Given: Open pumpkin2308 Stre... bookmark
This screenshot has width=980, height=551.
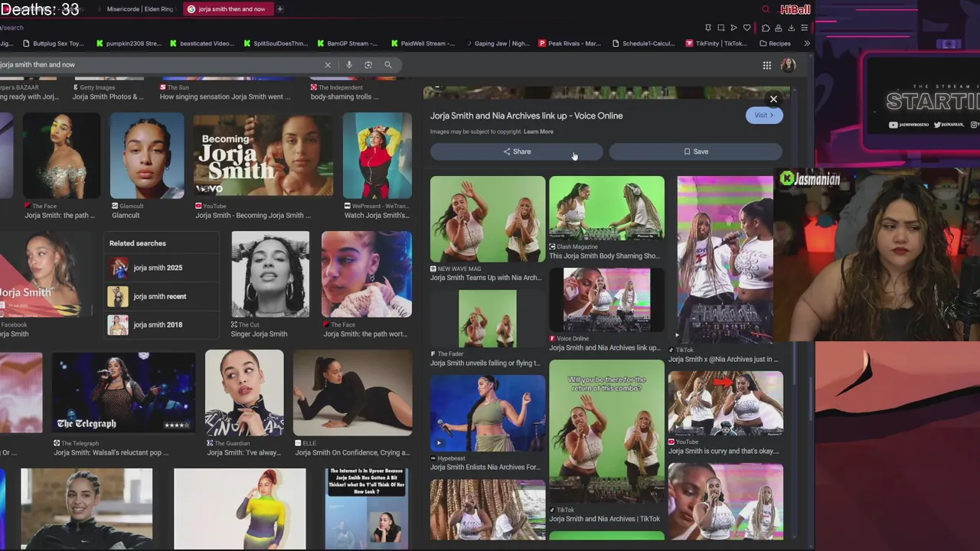Looking at the screenshot, I should pyautogui.click(x=128, y=44).
